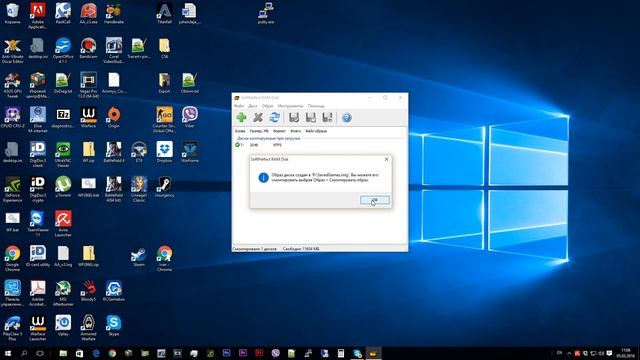Select the Warface Launcher desktop icon
Image resolution: width=640 pixels, height=360 pixels.
[38, 328]
